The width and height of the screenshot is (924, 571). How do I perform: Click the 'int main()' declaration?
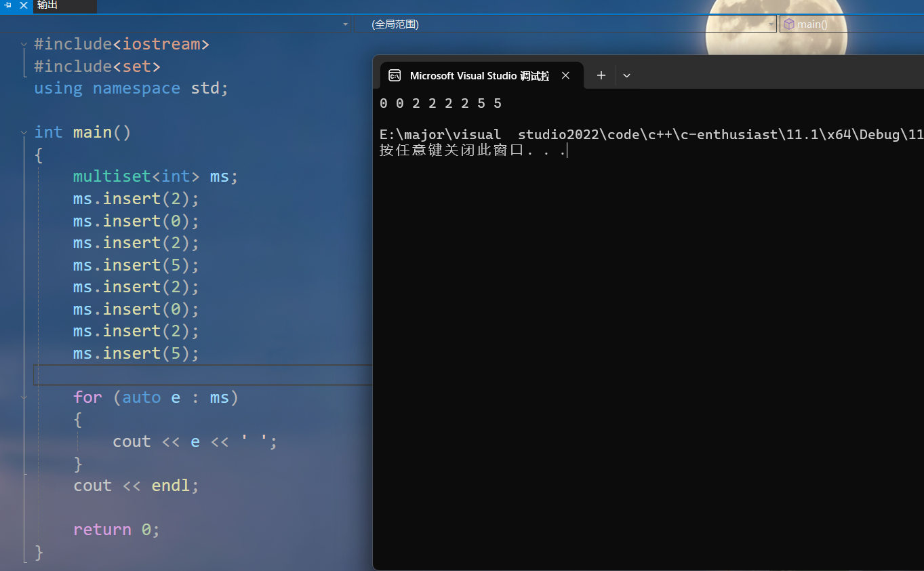[83, 132]
